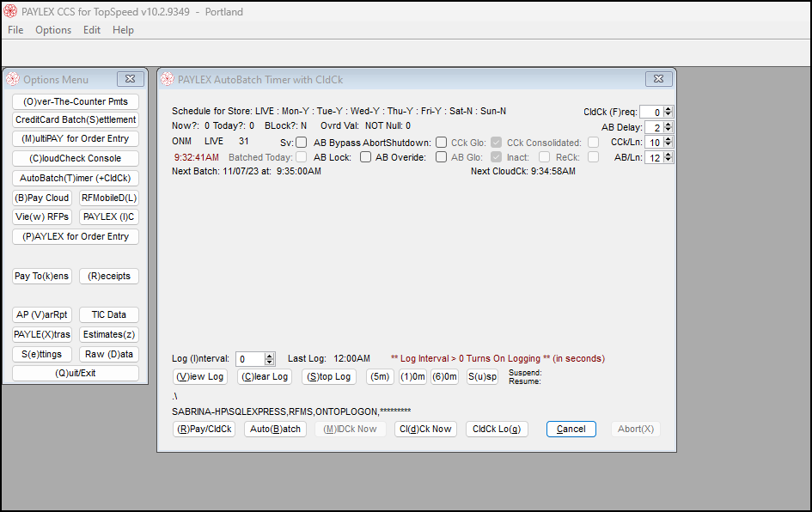Screen dimensions: 812x512
Task: Click the (V)iew Log button
Action: tap(200, 376)
